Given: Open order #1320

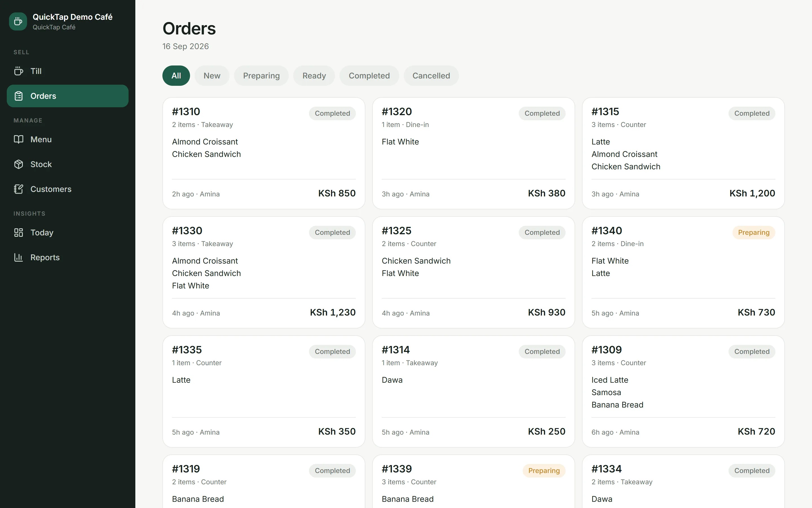Looking at the screenshot, I should 473,153.
